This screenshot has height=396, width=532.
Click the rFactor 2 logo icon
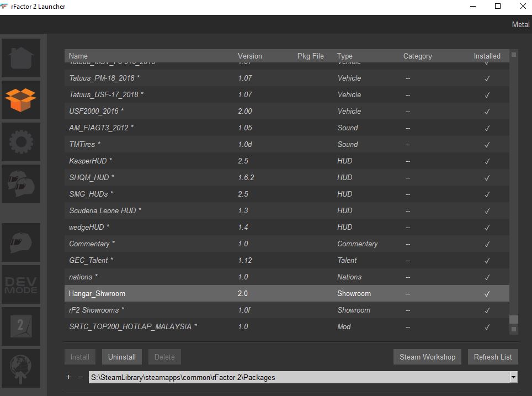pos(21,326)
